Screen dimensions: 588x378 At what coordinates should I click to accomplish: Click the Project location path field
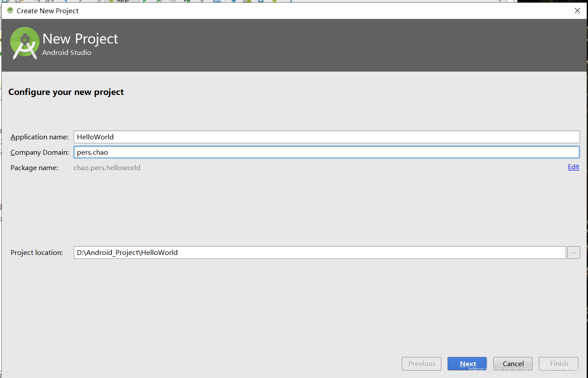(x=320, y=252)
